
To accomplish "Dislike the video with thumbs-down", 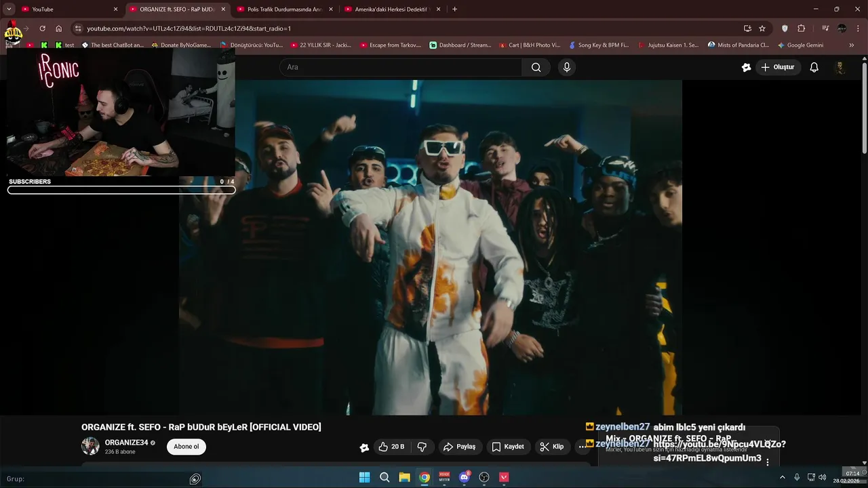I will (422, 447).
